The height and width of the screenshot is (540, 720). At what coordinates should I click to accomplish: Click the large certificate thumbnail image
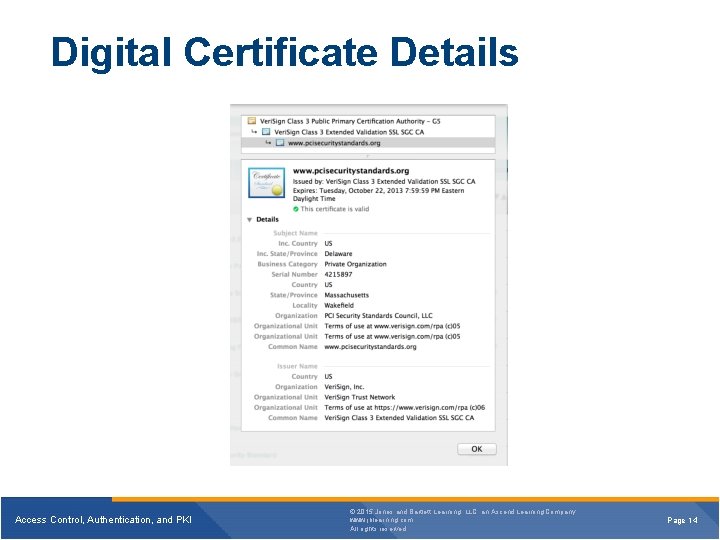(266, 183)
